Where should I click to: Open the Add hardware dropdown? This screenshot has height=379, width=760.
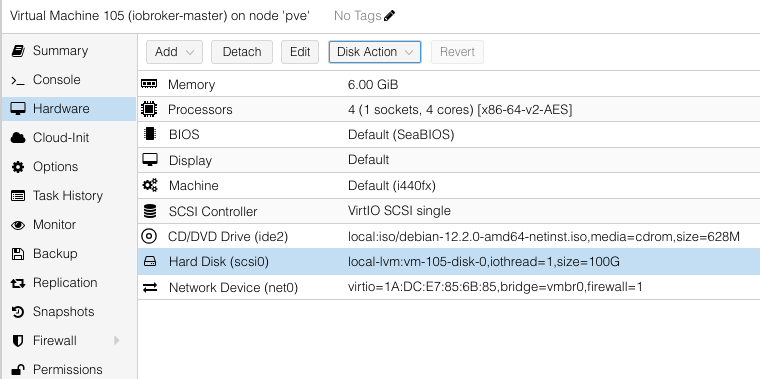(174, 52)
